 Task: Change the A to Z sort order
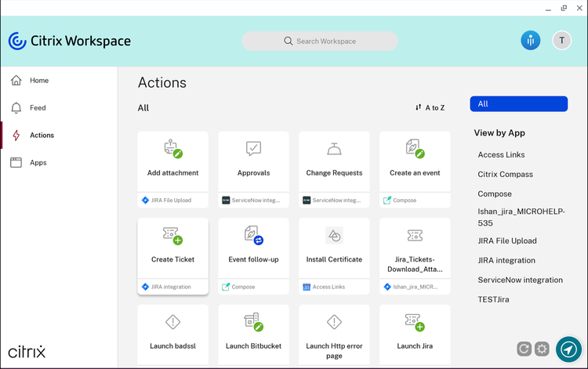click(x=430, y=108)
